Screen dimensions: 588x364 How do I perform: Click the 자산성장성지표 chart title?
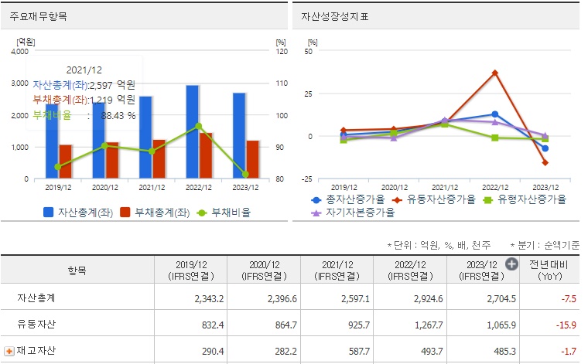click(x=335, y=16)
